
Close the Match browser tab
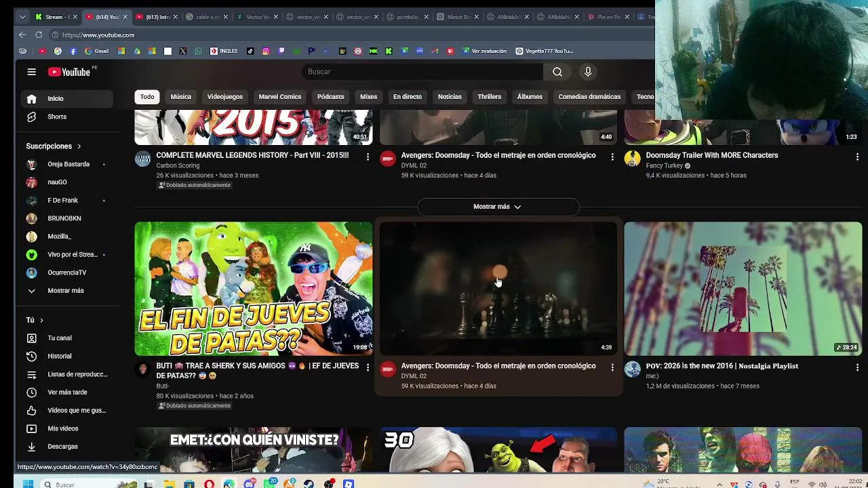(x=477, y=17)
